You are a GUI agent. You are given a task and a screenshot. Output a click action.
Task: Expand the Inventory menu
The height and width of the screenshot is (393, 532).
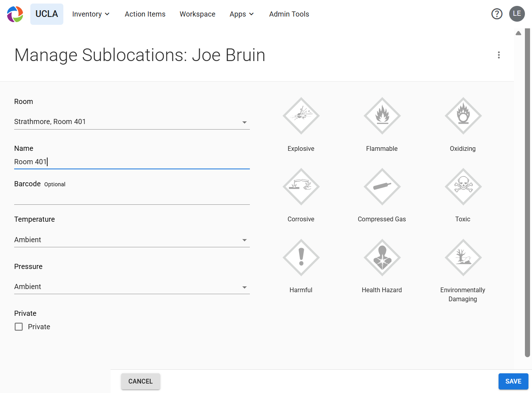(x=91, y=14)
